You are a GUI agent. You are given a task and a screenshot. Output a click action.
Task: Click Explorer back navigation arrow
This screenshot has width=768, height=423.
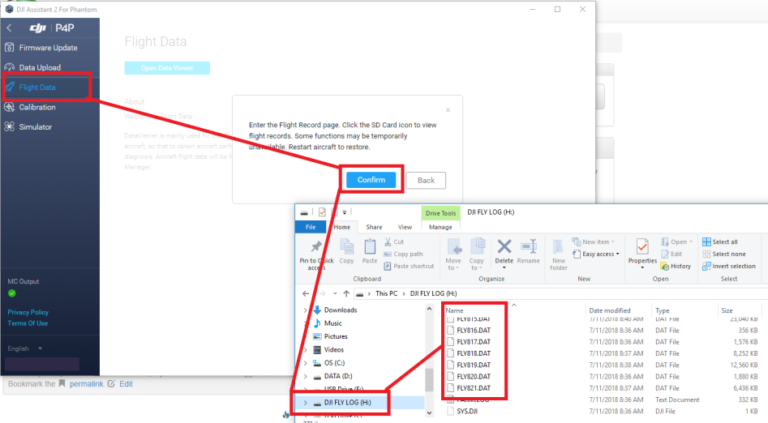306,294
